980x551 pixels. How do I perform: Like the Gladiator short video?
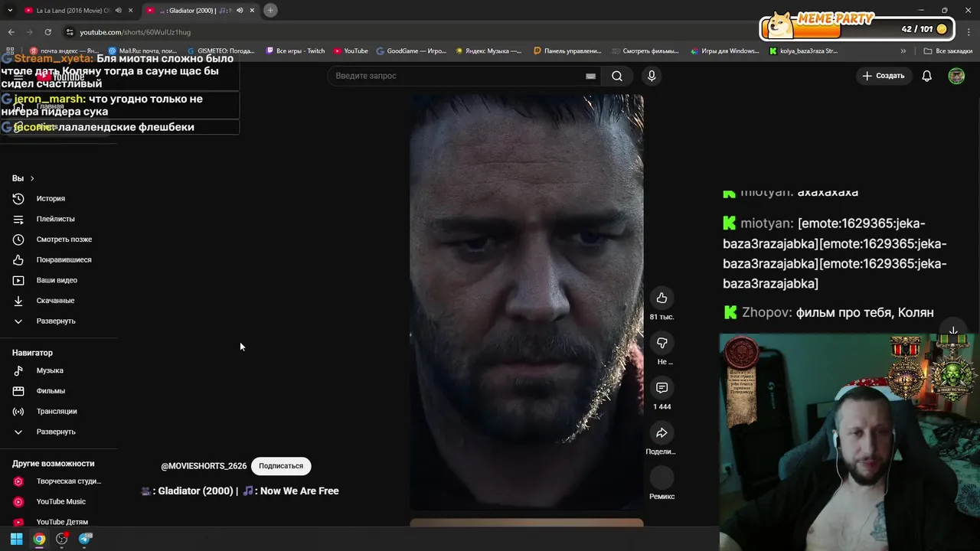(x=661, y=298)
